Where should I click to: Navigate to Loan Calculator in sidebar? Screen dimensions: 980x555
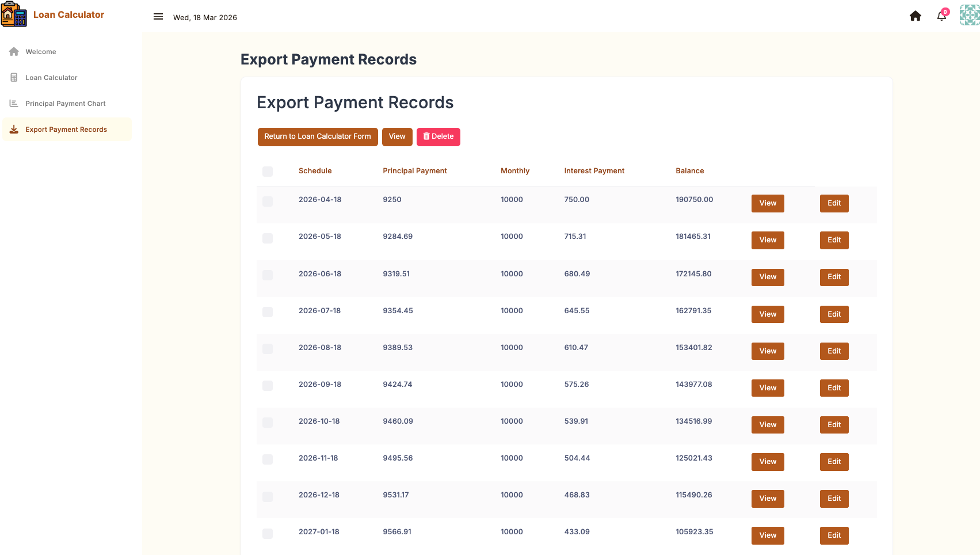51,78
